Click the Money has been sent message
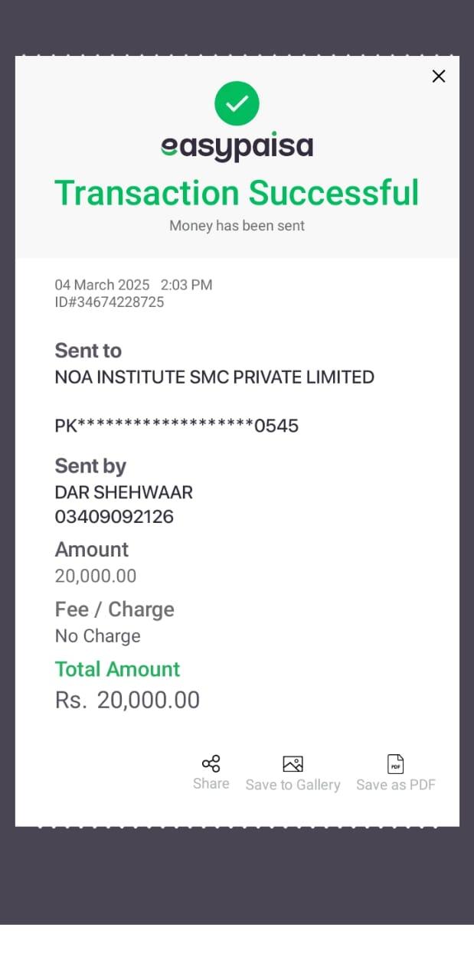Screen dimensions: 474x980 [x=237, y=226]
